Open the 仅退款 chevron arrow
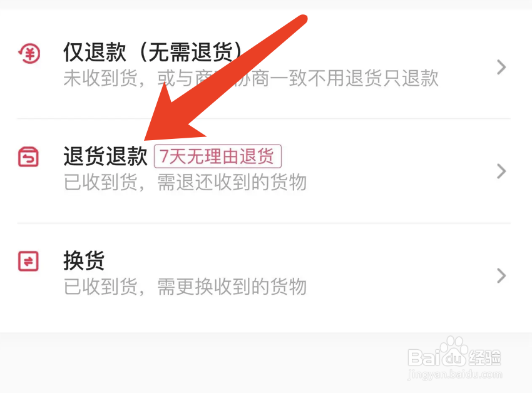 501,67
